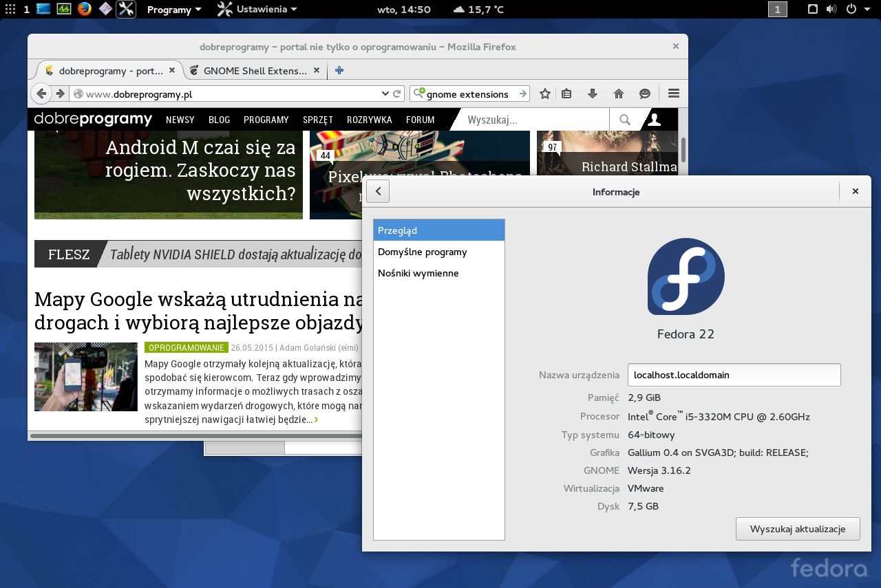Open URL history dropdown arrow

(x=385, y=94)
